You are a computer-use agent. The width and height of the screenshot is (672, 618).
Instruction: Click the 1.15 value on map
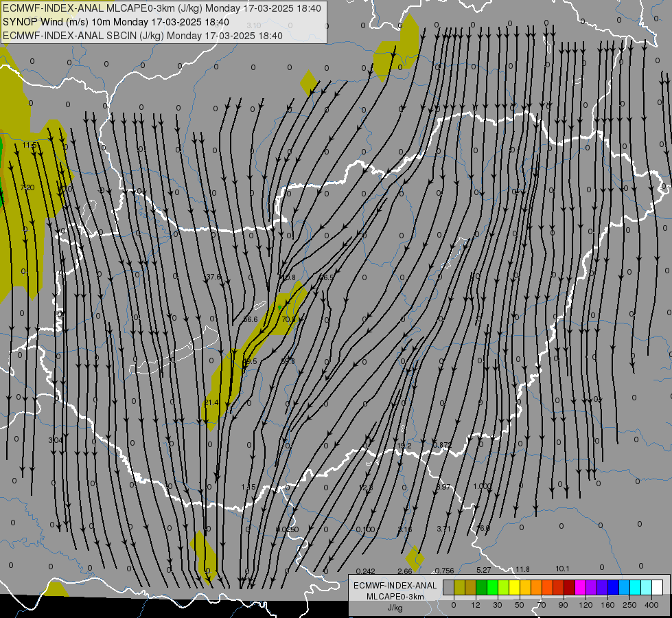(248, 488)
